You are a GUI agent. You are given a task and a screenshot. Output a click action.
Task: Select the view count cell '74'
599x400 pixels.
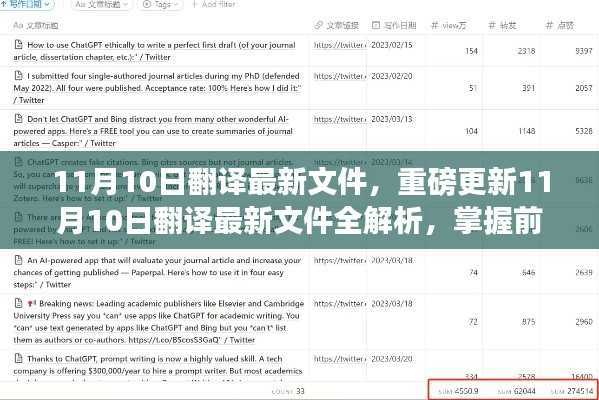coord(473,272)
